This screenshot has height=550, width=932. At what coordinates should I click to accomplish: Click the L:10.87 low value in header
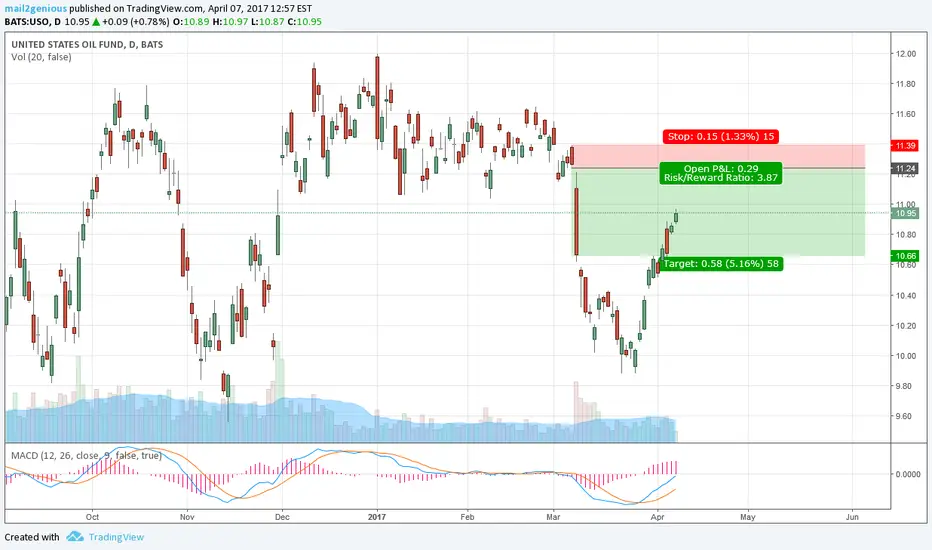click(268, 22)
